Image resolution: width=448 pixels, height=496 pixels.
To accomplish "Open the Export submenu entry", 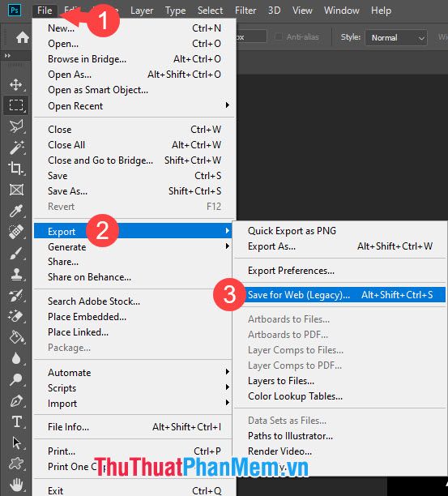I will [133, 231].
